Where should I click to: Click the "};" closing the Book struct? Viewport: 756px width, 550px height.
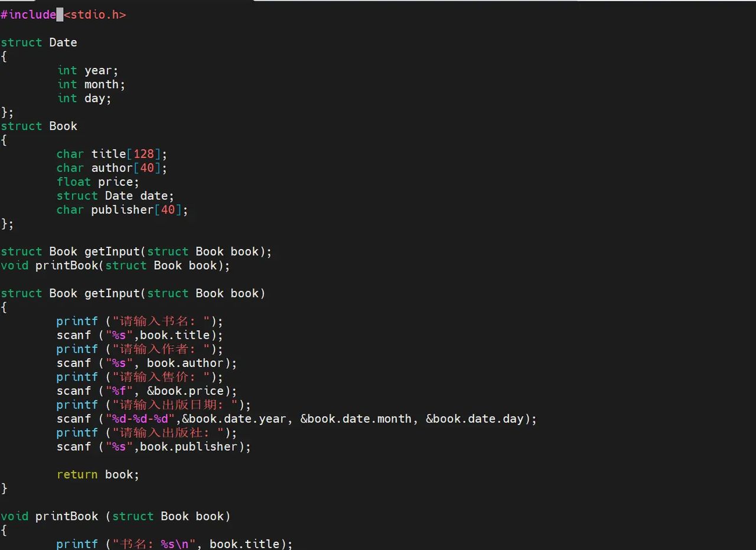coord(7,224)
